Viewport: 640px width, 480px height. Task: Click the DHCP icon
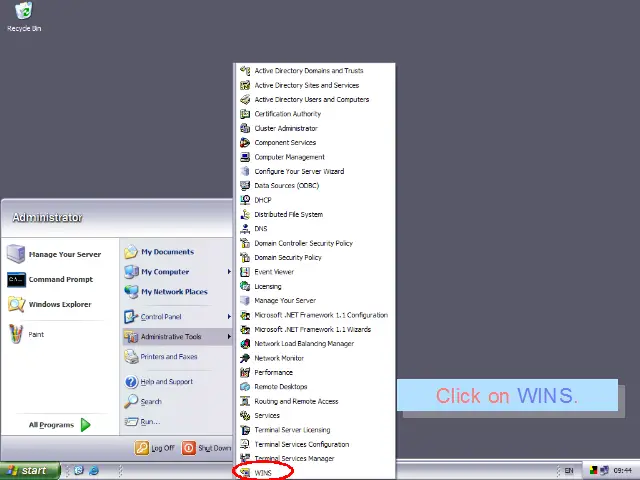(245, 200)
